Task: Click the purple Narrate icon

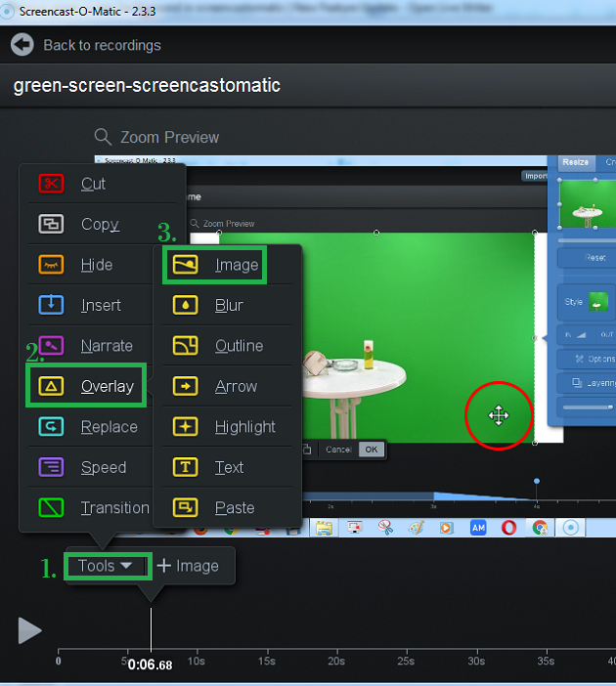Action: tap(51, 346)
